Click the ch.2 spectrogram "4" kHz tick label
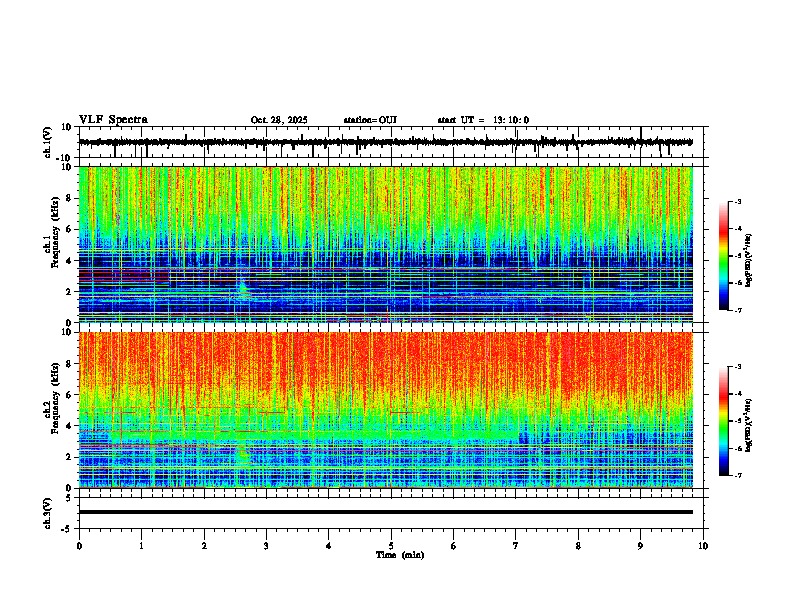792x612 pixels. (x=69, y=426)
